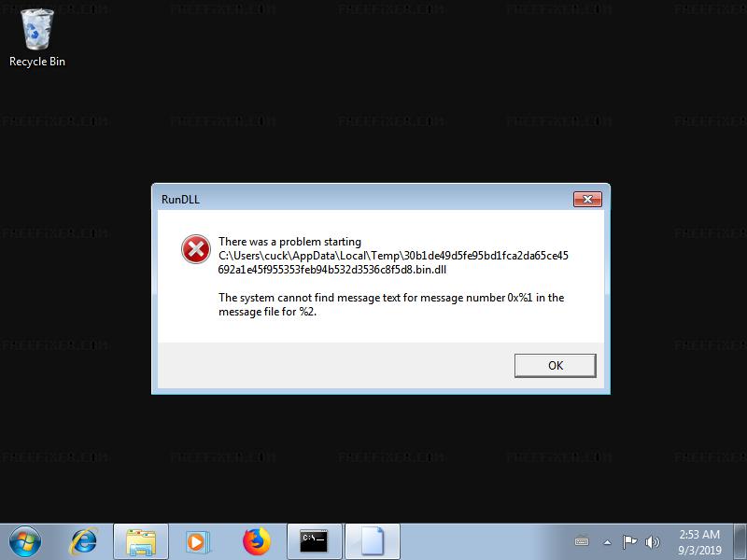Viewport: 747px width, 560px height.
Task: Open the Action Center flag icon
Action: click(x=629, y=541)
